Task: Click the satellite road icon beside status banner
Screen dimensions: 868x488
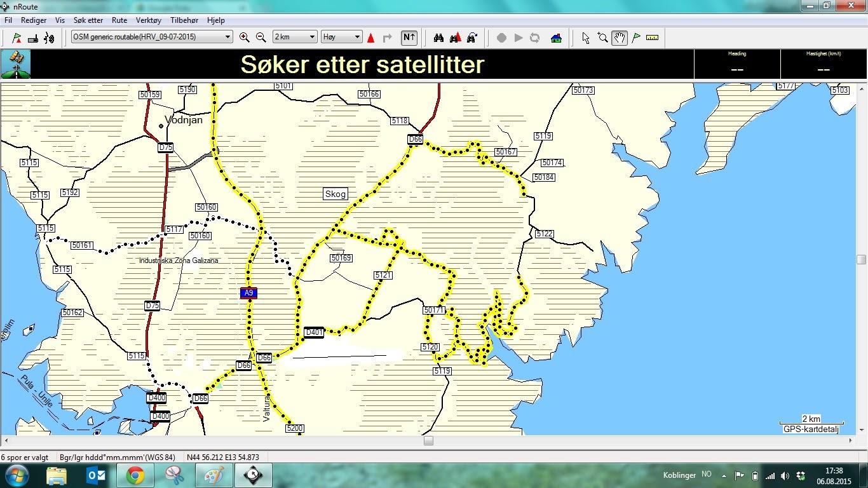Action: tap(15, 64)
